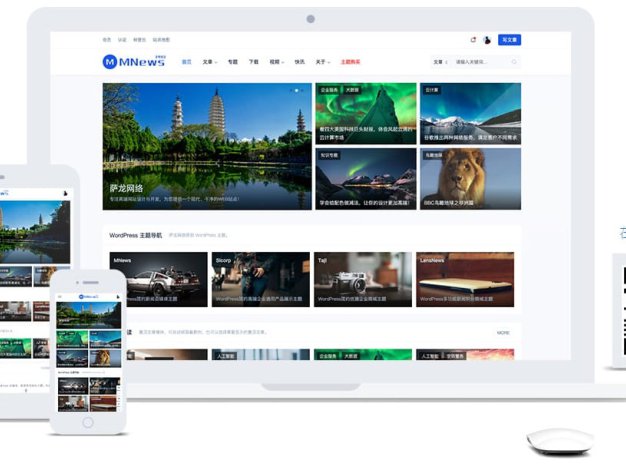This screenshot has width=626, height=470.
Task: Open the lion article card
Action: click(470, 179)
